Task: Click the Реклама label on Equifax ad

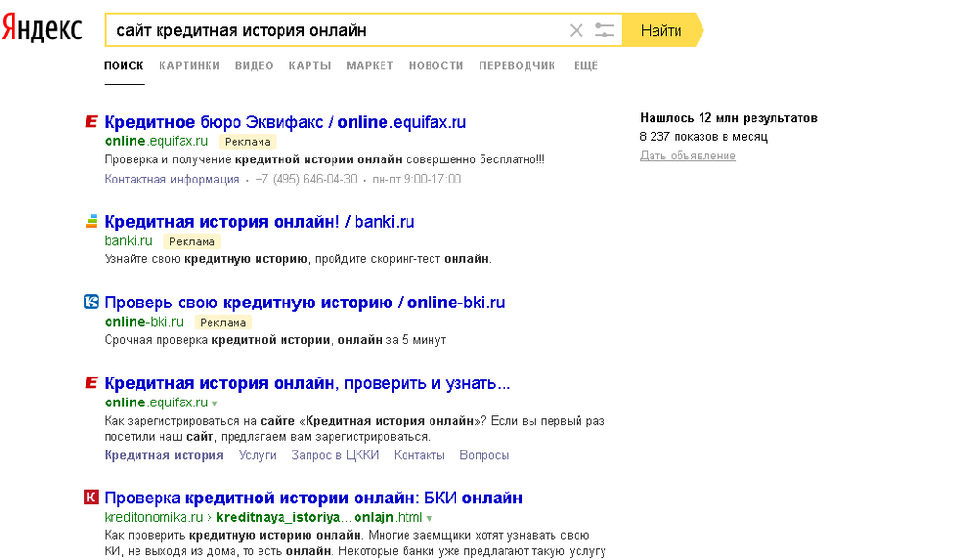Action: (248, 142)
